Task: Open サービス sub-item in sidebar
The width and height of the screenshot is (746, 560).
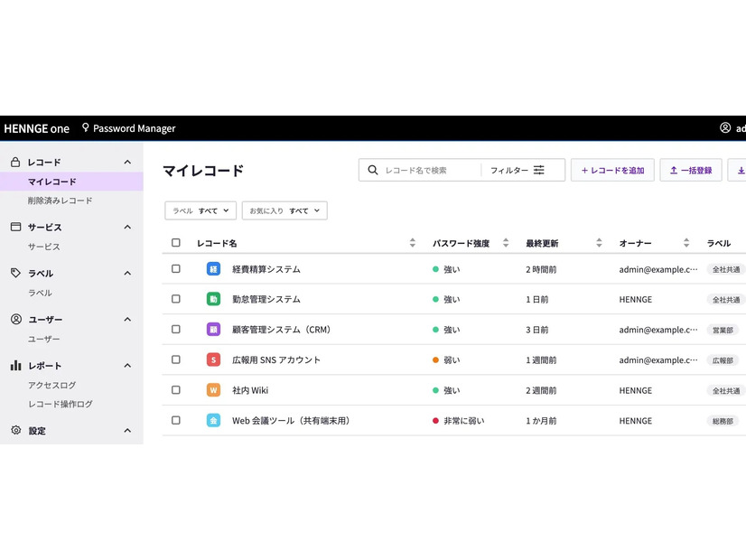Action: tap(43, 247)
